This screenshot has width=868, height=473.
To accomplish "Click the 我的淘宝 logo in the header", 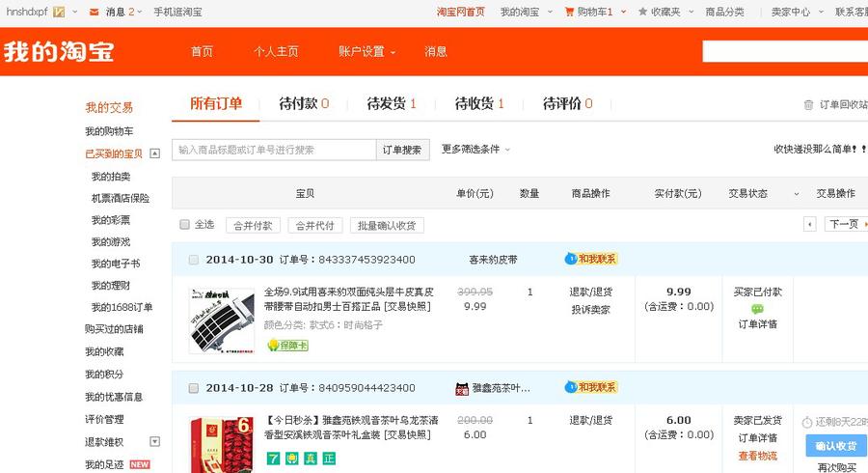I will coord(59,51).
